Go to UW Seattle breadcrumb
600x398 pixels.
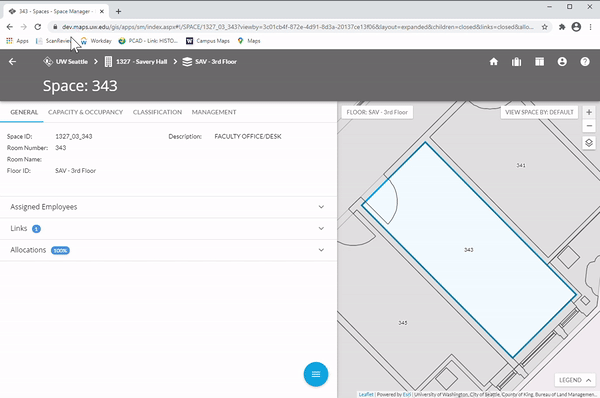coord(65,62)
